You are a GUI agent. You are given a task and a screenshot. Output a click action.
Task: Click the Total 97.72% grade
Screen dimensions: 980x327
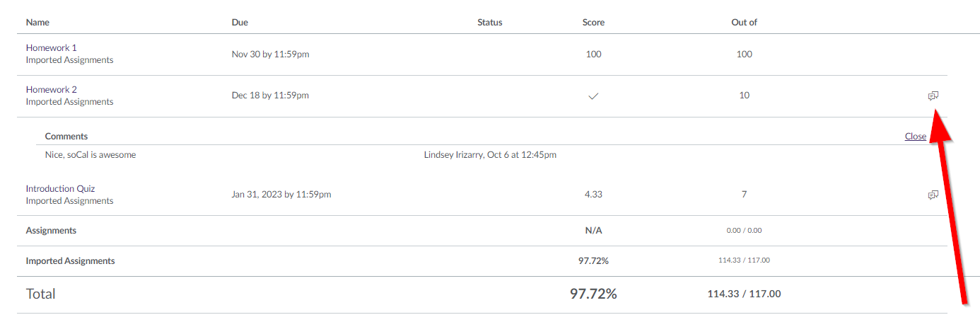coord(594,294)
